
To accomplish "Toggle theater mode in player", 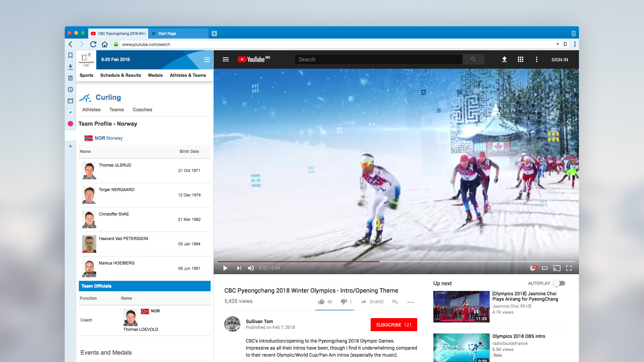I will coord(545,268).
